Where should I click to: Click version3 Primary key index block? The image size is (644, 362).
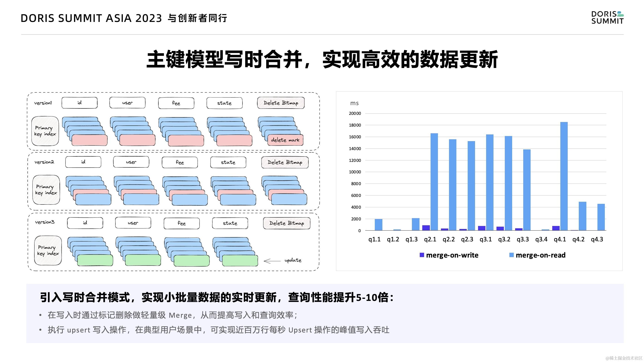point(48,250)
